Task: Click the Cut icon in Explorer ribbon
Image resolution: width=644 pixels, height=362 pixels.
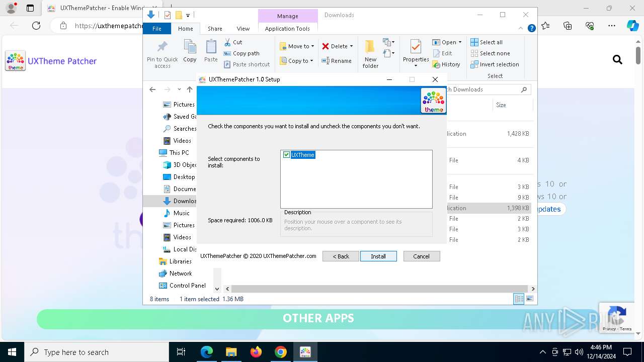Action: point(233,42)
